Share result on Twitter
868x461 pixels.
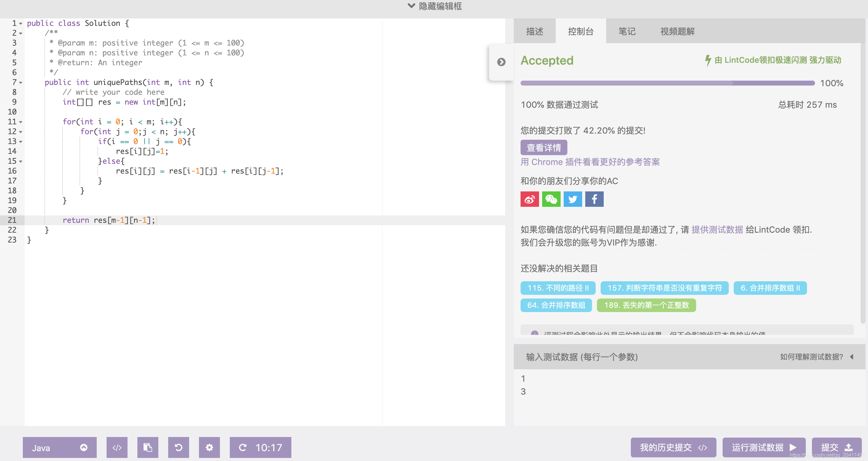(x=573, y=199)
